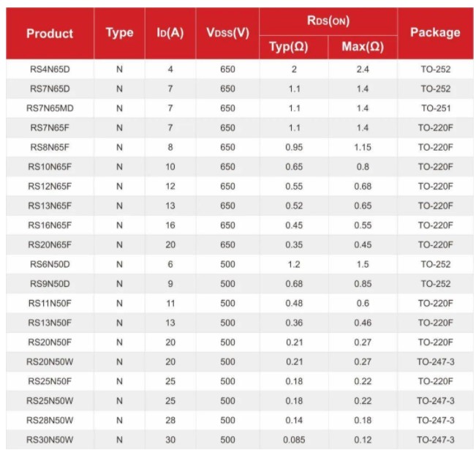Select the ID(A) column header
This screenshot has width=476, height=450.
(x=170, y=33)
